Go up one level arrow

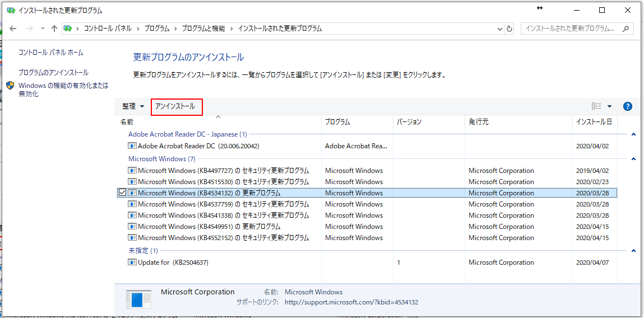click(54, 29)
